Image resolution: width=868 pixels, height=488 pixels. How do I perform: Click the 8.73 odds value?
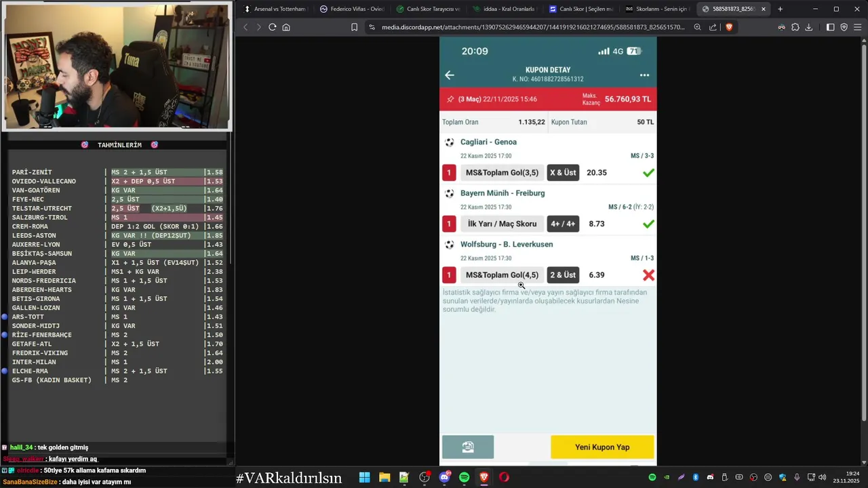coord(597,224)
